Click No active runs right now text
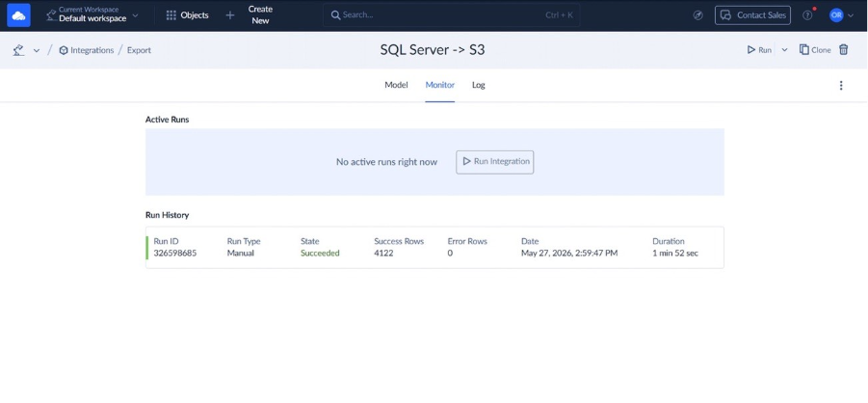Viewport: 868px width, 403px height. (x=386, y=162)
